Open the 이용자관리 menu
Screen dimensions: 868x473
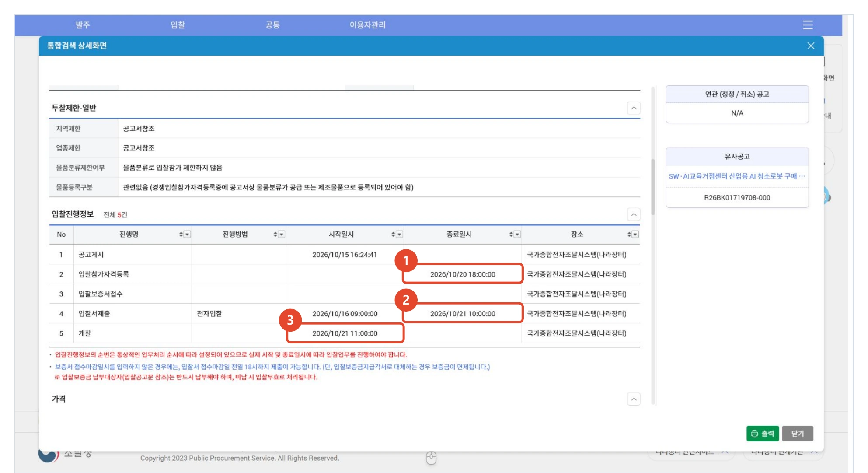pos(367,25)
